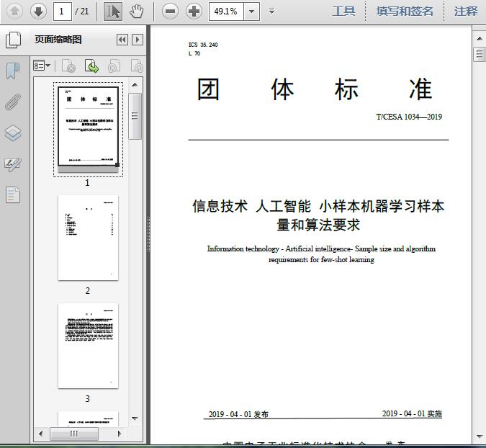
Task: Click the 49.1% zoom value field
Action: coord(226,12)
